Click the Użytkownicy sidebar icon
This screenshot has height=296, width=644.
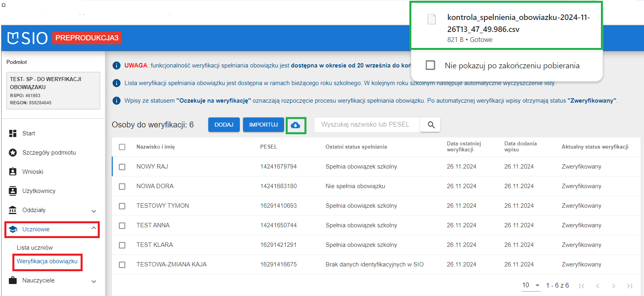tap(13, 191)
